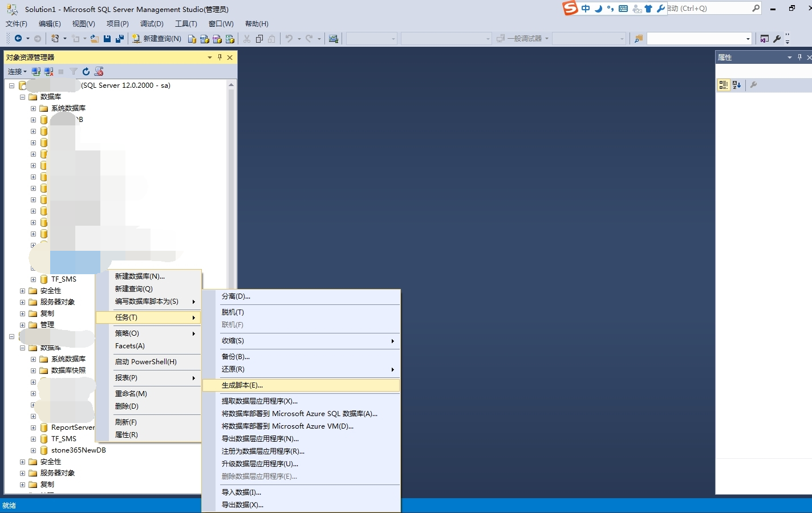
Task: Toggle the 中 Chinese input mode
Action: (586, 9)
